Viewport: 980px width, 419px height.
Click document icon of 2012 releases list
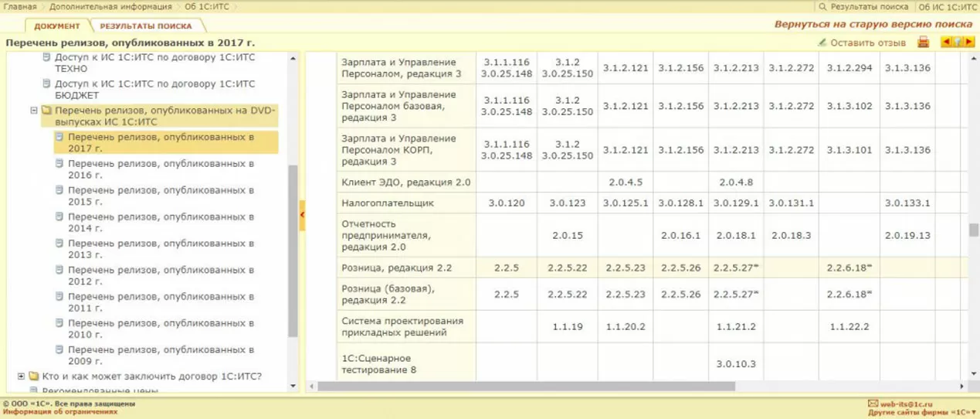click(x=59, y=271)
